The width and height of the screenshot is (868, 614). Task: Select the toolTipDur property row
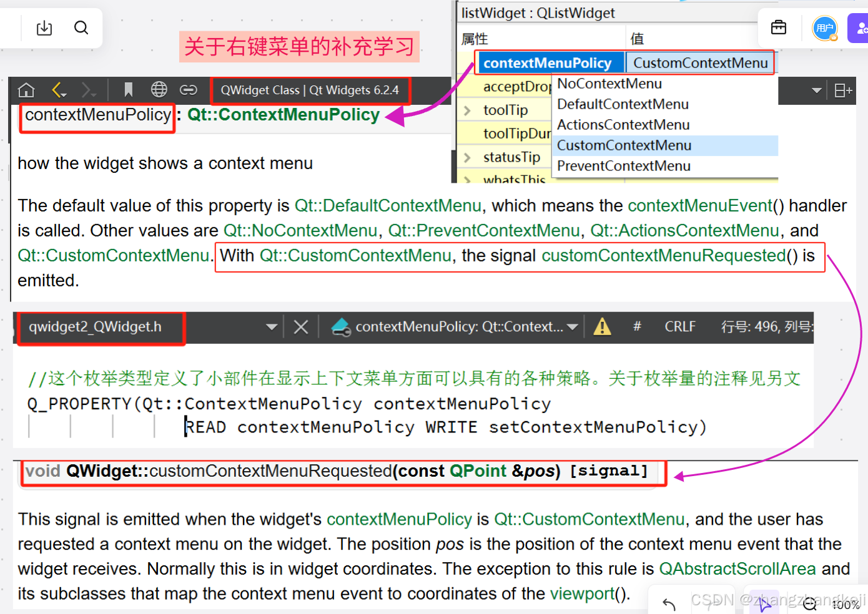[517, 134]
